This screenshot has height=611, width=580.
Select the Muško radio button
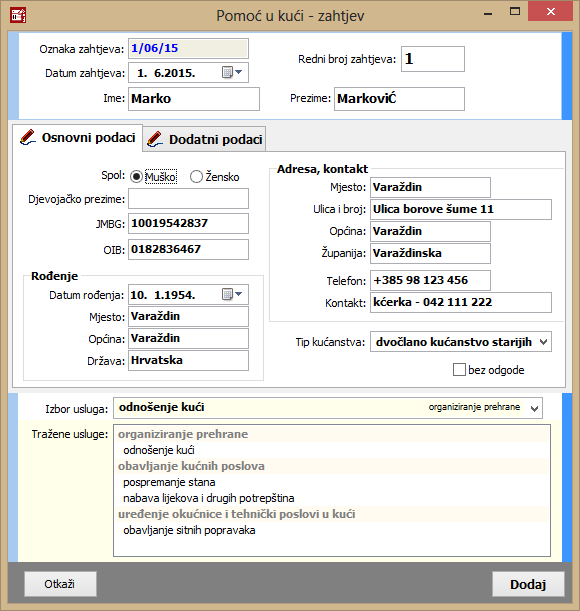click(x=136, y=177)
